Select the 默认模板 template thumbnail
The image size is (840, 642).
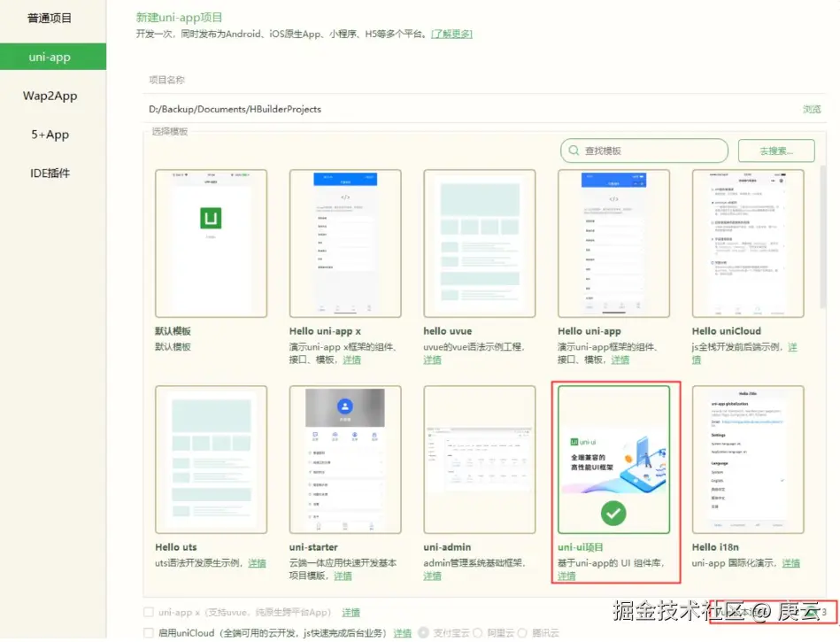click(211, 244)
